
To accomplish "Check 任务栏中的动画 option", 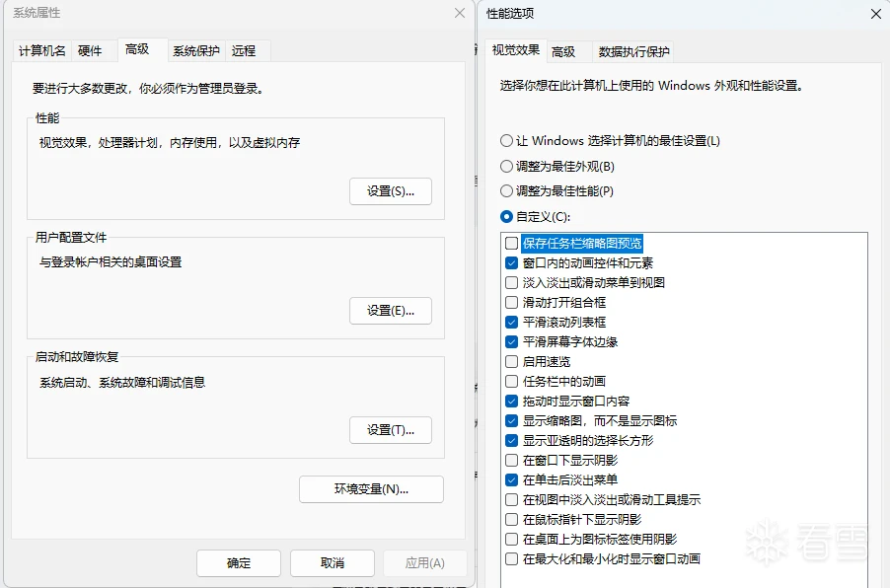I will click(x=511, y=382).
